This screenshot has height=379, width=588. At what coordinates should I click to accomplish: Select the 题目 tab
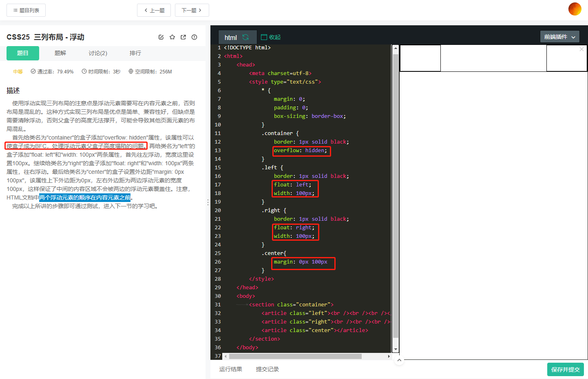click(23, 53)
